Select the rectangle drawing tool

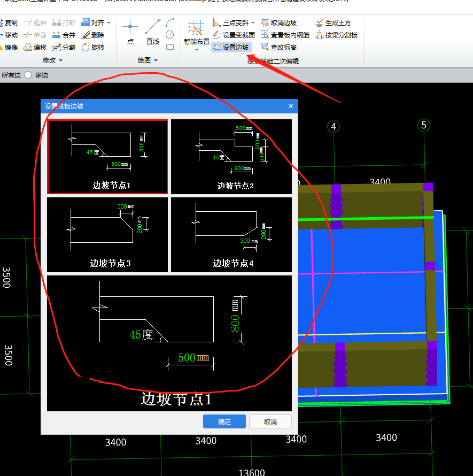coord(170,47)
